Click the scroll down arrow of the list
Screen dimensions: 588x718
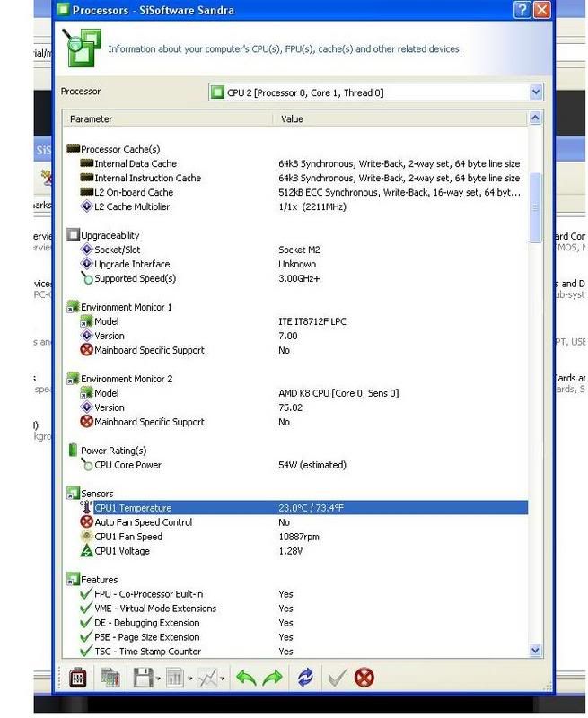pyautogui.click(x=535, y=650)
